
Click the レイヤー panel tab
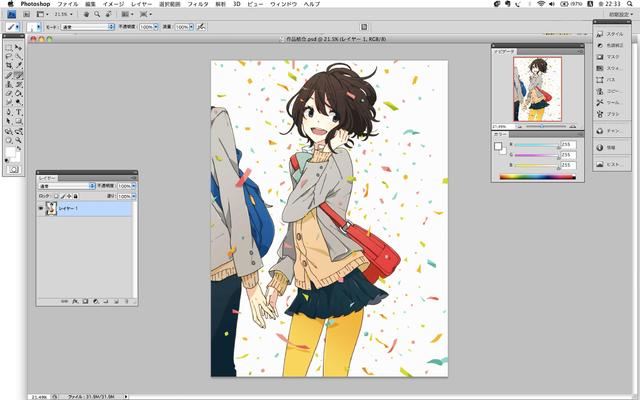pyautogui.click(x=47, y=176)
